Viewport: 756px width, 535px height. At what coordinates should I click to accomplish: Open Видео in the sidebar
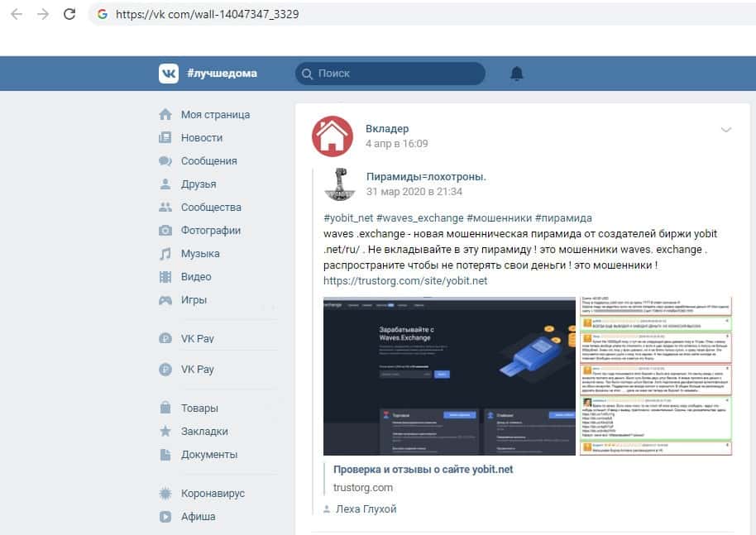[x=196, y=277]
